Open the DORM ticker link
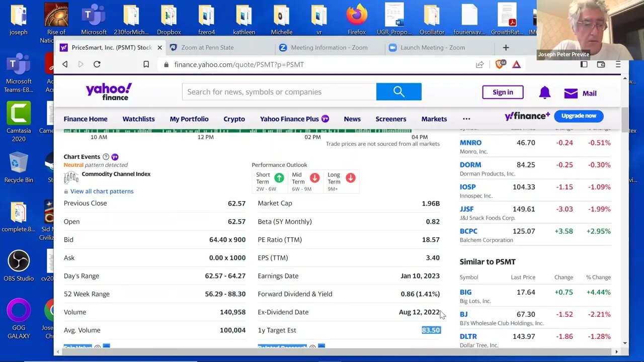Image resolution: width=644 pixels, height=362 pixels. pyautogui.click(x=470, y=165)
